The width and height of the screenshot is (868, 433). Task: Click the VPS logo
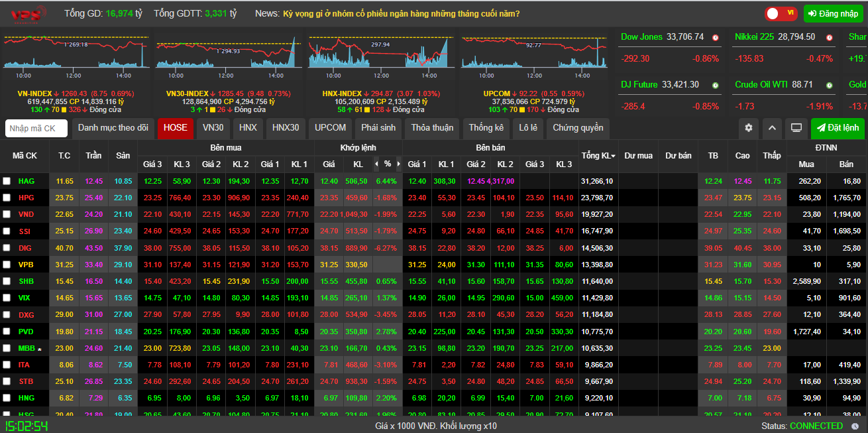tap(30, 13)
